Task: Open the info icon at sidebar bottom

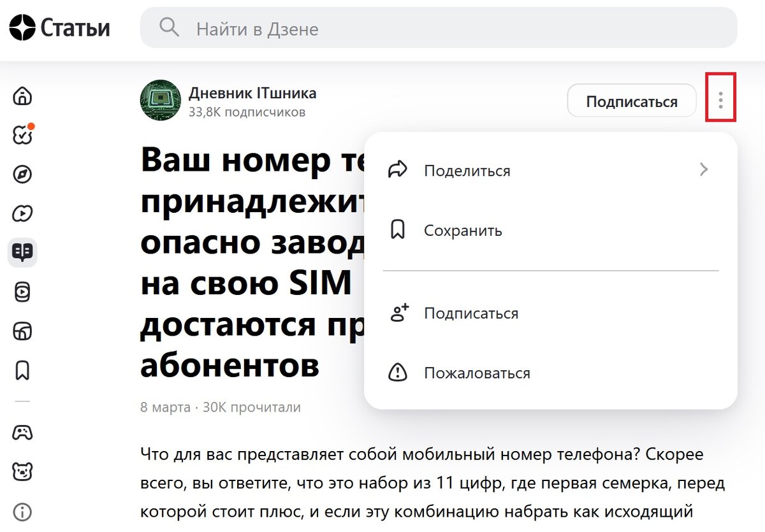Action: pyautogui.click(x=22, y=510)
